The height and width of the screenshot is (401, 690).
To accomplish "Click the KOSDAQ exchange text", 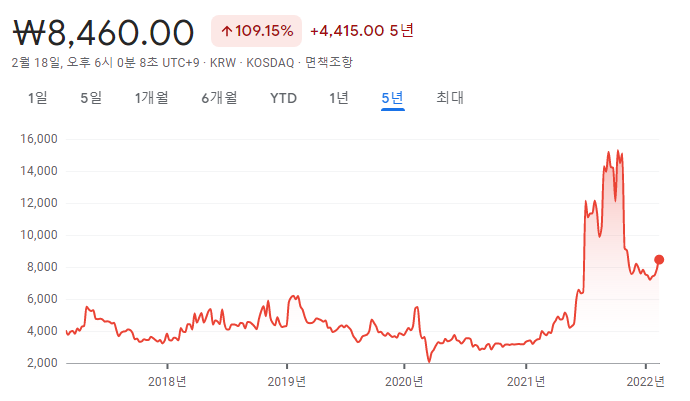I will (x=270, y=63).
